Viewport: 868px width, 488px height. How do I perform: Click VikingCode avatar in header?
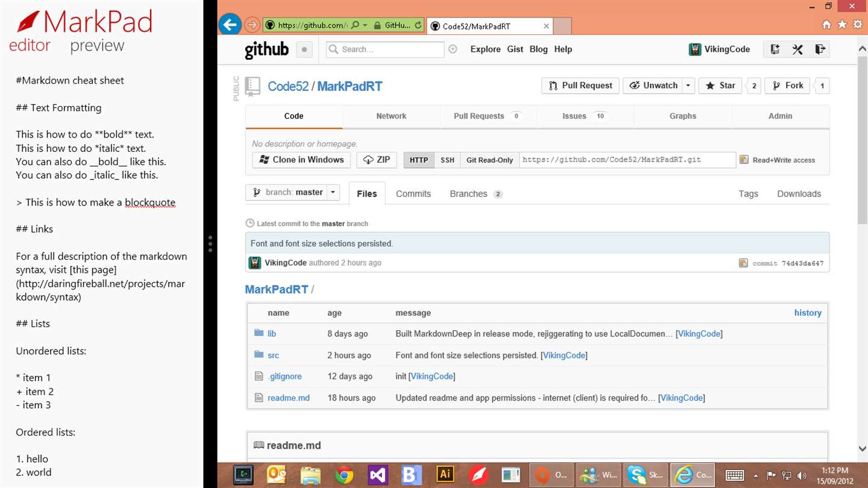coord(695,49)
